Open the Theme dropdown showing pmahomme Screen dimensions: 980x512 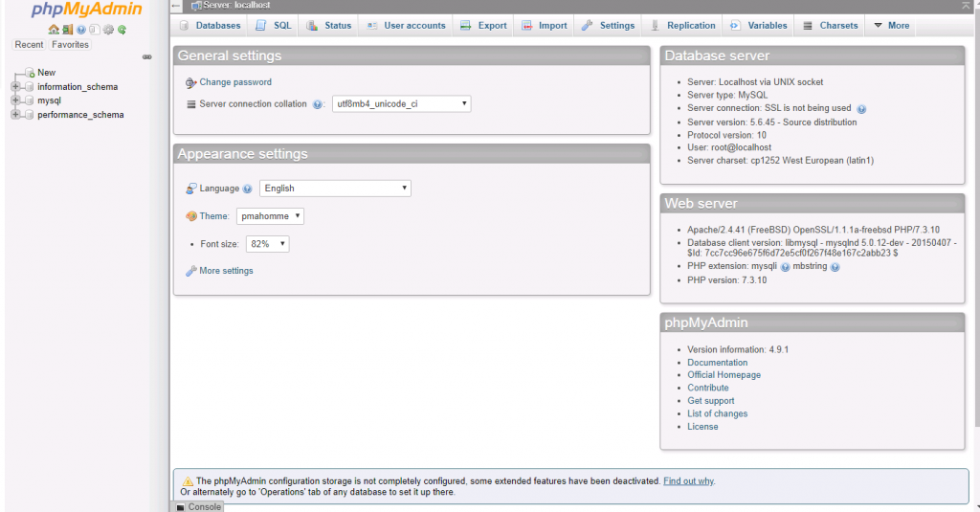coord(270,216)
